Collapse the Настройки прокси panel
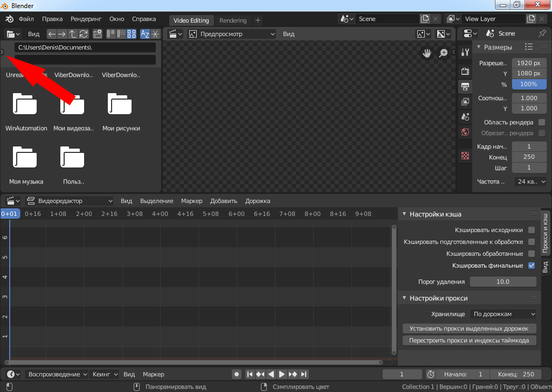552x392 pixels. click(404, 298)
